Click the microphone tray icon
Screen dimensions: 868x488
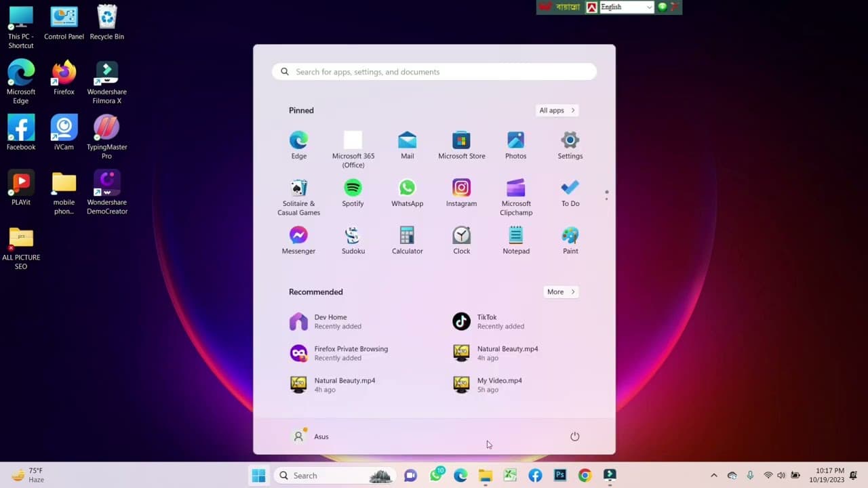click(x=750, y=476)
